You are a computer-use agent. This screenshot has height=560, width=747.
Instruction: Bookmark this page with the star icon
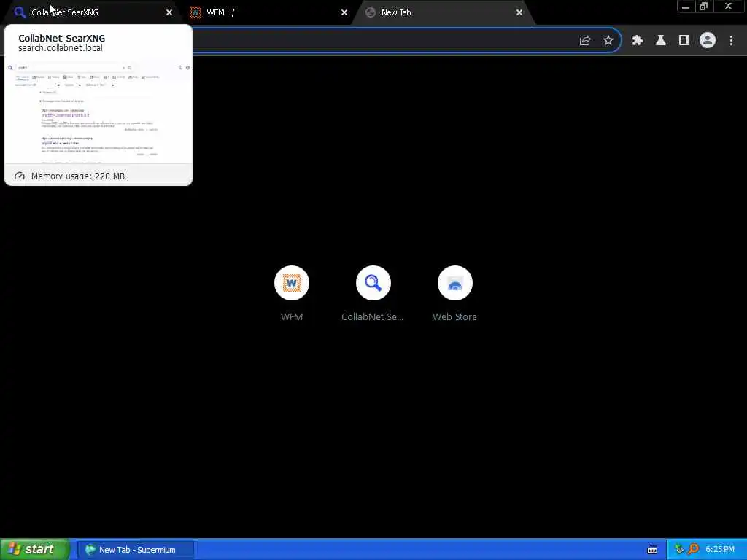click(608, 41)
